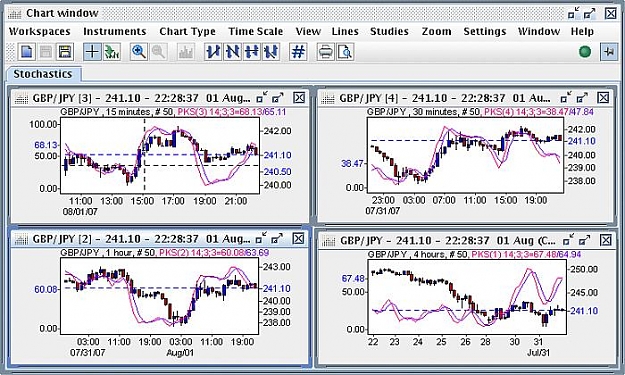
Task: Toggle the pin button at toolbar end
Action: click(609, 52)
